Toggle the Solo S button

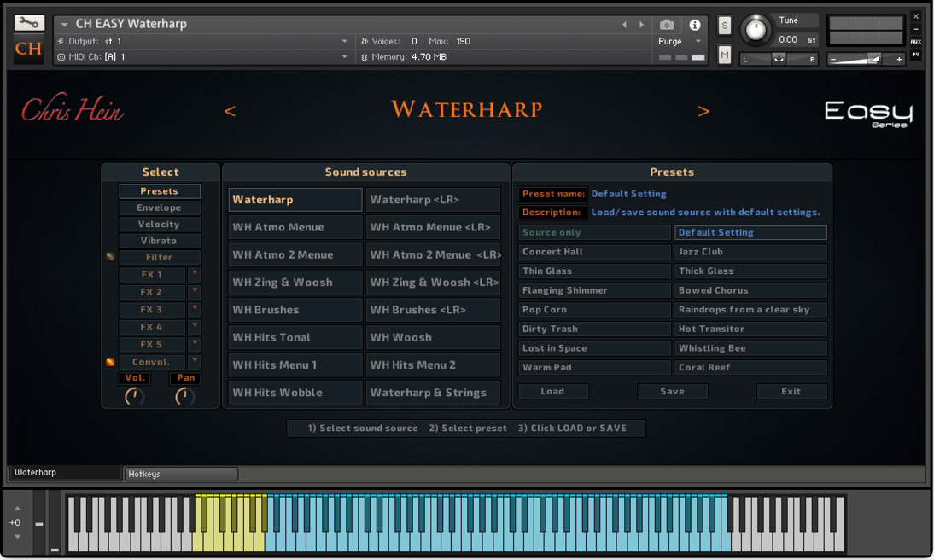point(724,25)
